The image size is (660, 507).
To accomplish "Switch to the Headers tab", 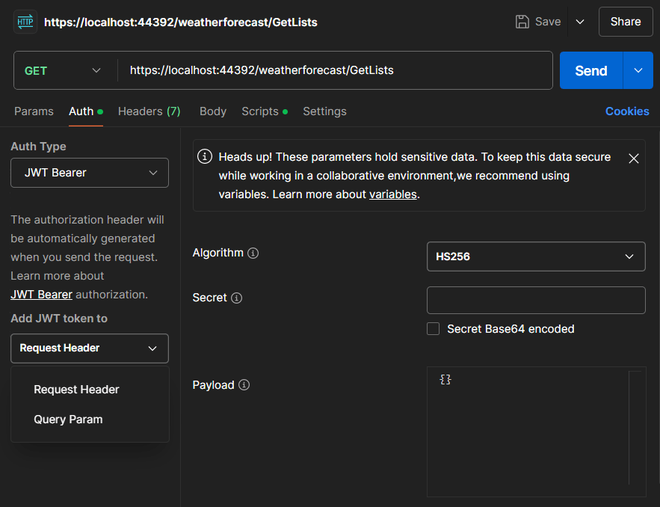I will click(x=149, y=111).
